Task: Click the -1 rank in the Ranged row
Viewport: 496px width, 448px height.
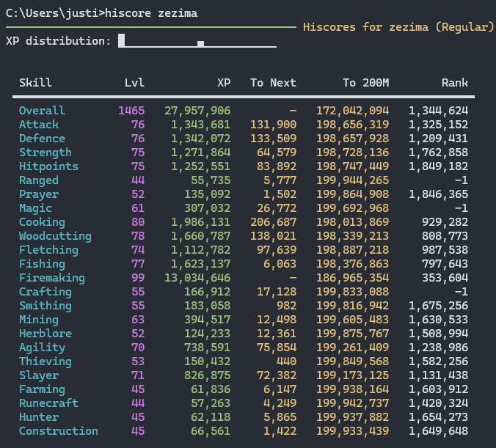Action: pos(462,180)
